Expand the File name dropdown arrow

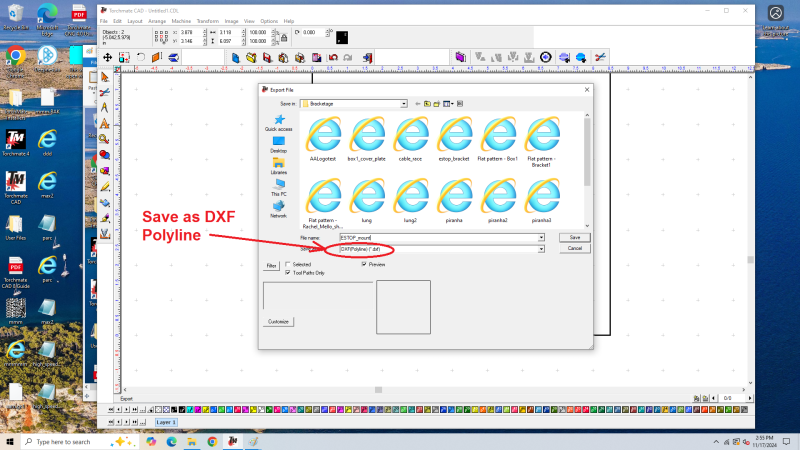click(x=541, y=238)
